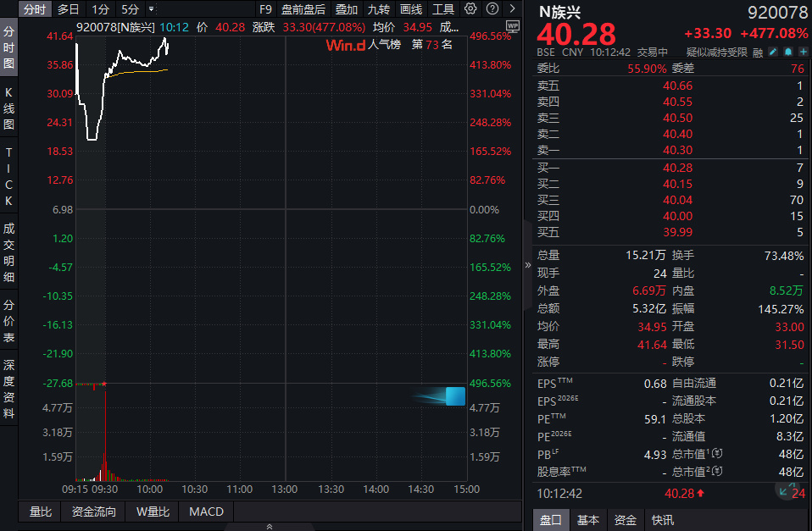This screenshot has height=531, width=812.
Task: Click the 换手 value 73.48%
Action: [784, 255]
